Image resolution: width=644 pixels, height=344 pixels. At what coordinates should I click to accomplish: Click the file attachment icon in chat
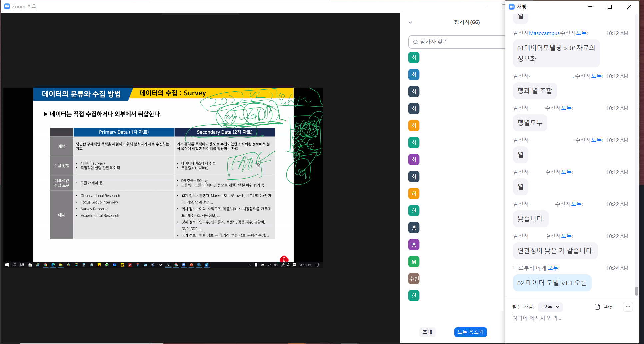(597, 307)
